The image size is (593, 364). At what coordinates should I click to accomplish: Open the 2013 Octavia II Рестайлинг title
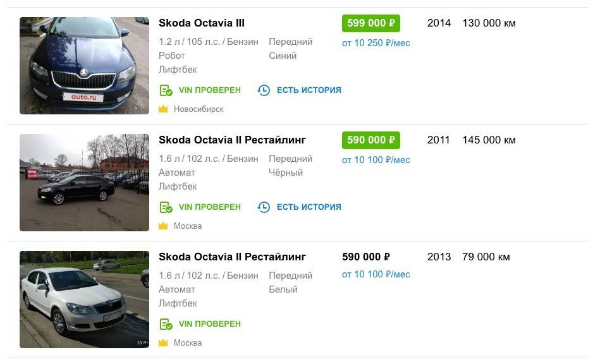[x=232, y=257]
